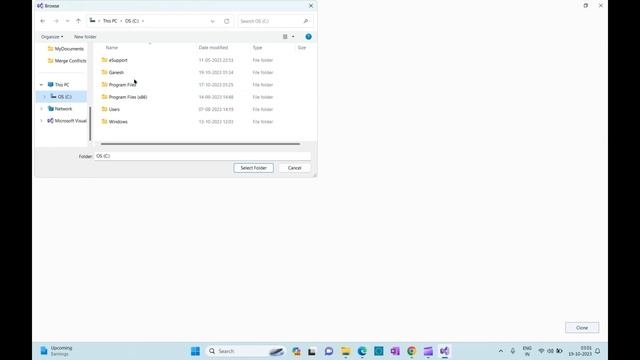Create a New folder

point(85,37)
